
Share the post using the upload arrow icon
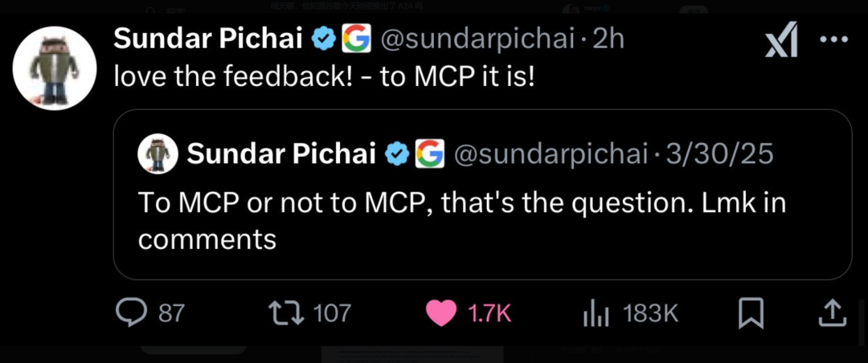coord(830,312)
